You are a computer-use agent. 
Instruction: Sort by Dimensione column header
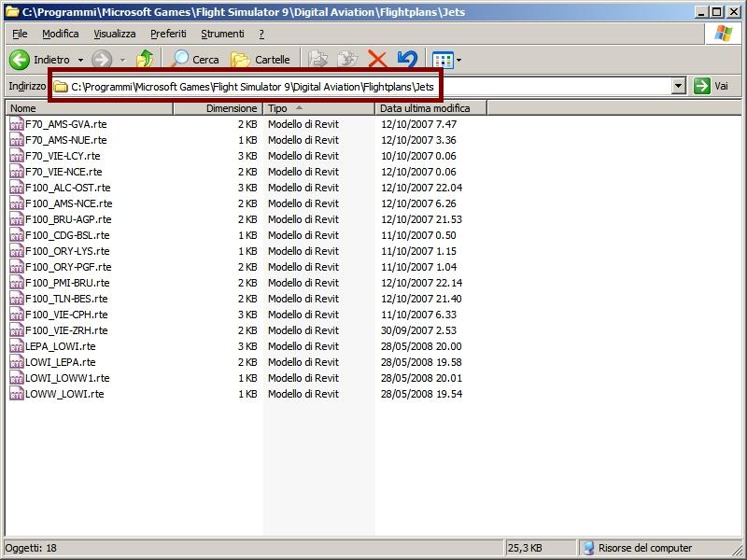[x=218, y=108]
